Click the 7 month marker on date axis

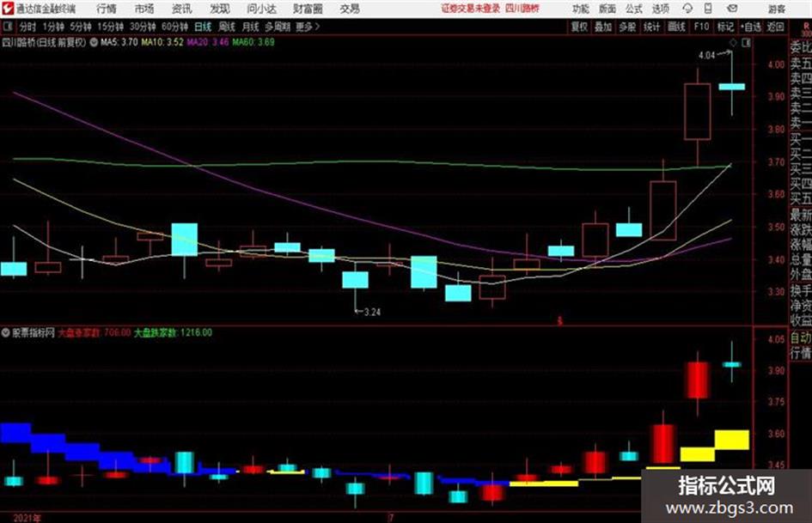coord(391,518)
